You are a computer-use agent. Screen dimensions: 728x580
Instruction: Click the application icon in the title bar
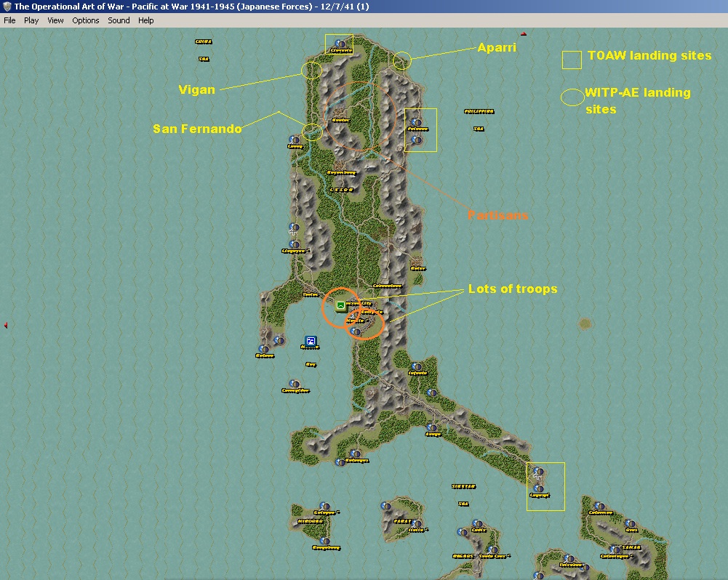pyautogui.click(x=7, y=7)
